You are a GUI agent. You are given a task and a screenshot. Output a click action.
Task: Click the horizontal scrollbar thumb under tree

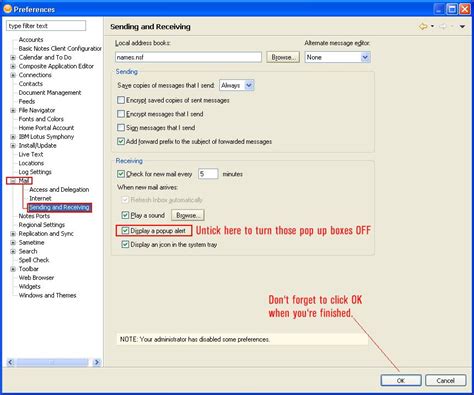click(52, 362)
